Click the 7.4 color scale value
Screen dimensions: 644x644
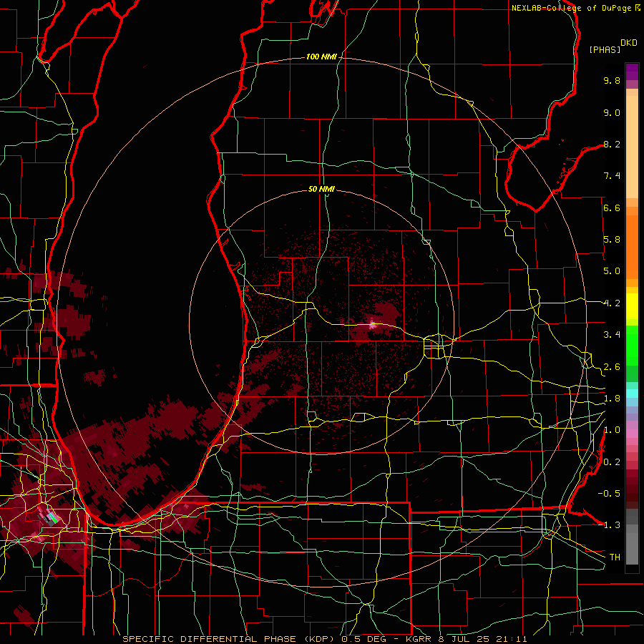(612, 176)
